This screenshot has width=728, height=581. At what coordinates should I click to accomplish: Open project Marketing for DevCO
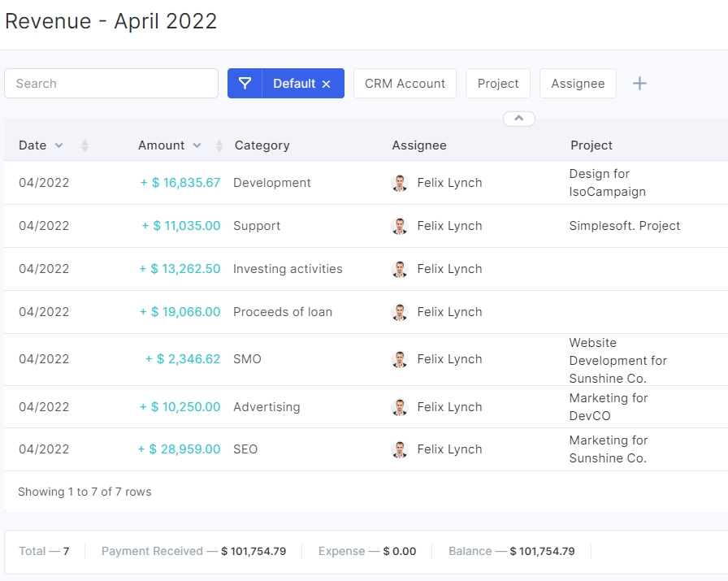pyautogui.click(x=609, y=407)
